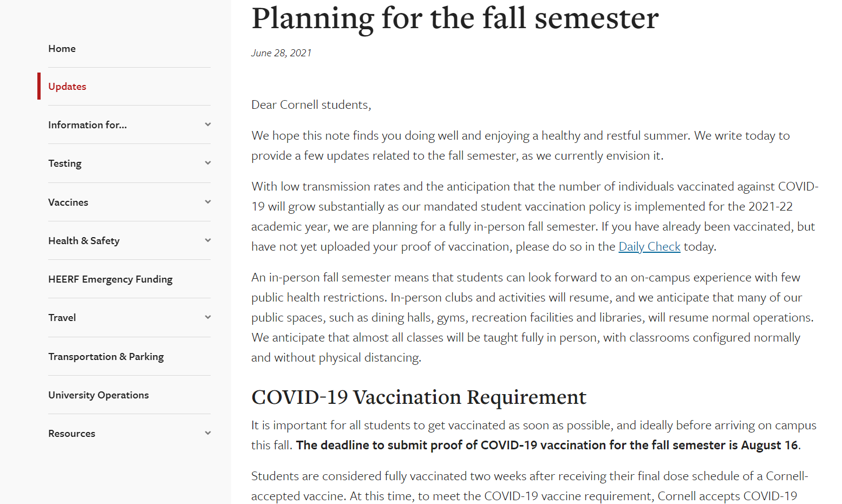Expand the Travel chevron arrow
842x504 pixels.
[208, 317]
